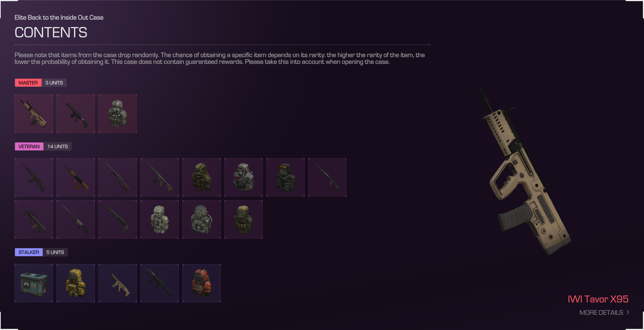Click the large Tavor X95 3D preview model
This screenshot has height=330, width=644.
pyautogui.click(x=524, y=172)
